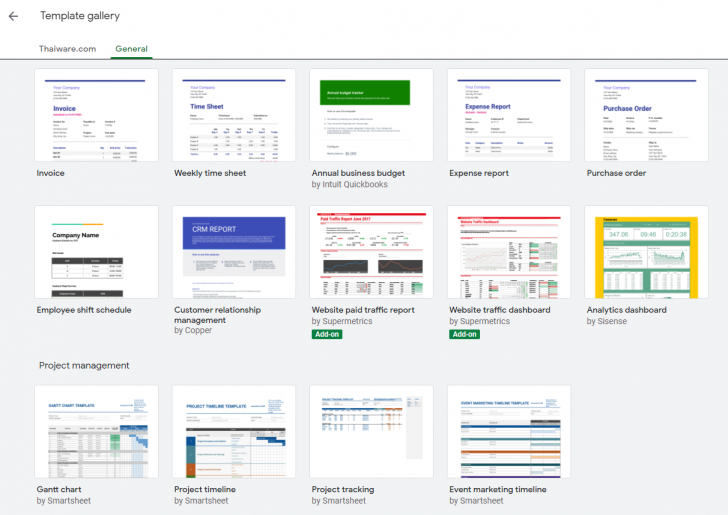Image resolution: width=728 pixels, height=515 pixels.
Task: Click Add-on badge under Website paid traffic report
Action: click(327, 334)
